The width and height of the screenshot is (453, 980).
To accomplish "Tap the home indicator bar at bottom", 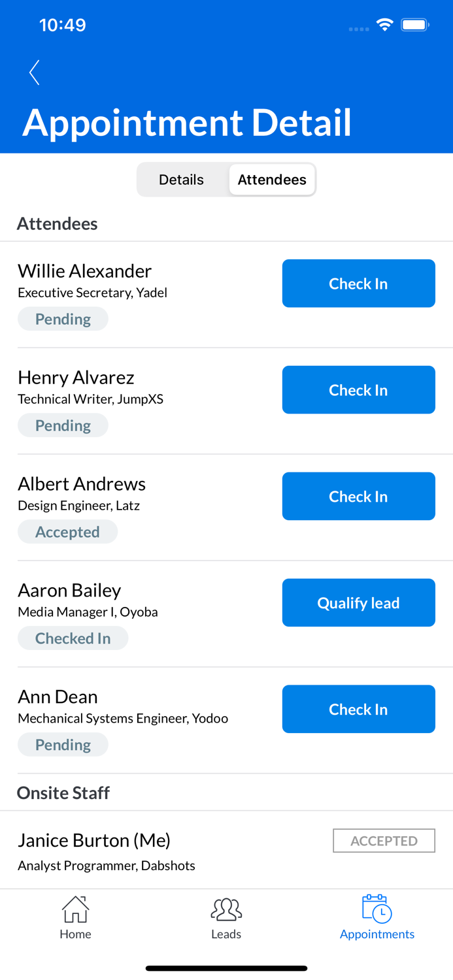I will 226,968.
